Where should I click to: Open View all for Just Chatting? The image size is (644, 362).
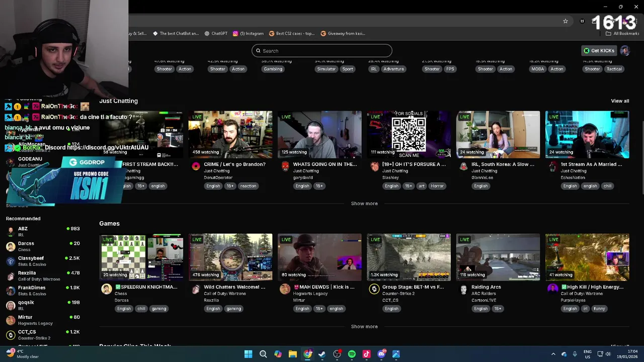(x=620, y=101)
